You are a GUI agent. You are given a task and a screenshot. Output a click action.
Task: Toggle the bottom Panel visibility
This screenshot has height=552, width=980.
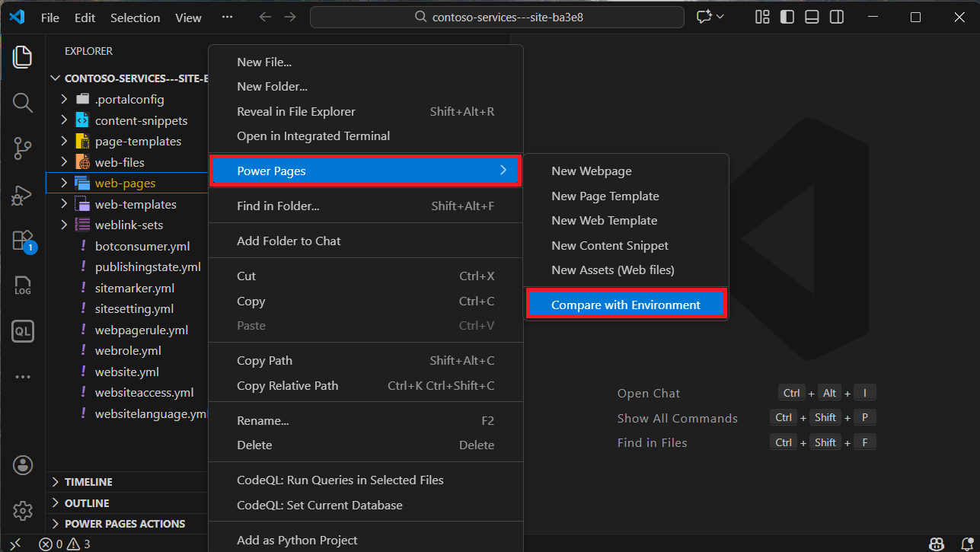tap(812, 16)
